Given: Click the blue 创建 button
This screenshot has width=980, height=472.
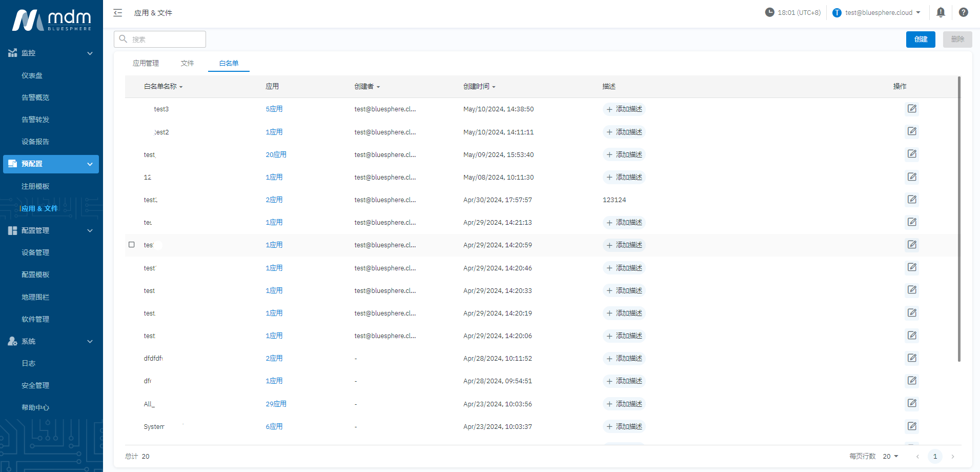Looking at the screenshot, I should (920, 40).
